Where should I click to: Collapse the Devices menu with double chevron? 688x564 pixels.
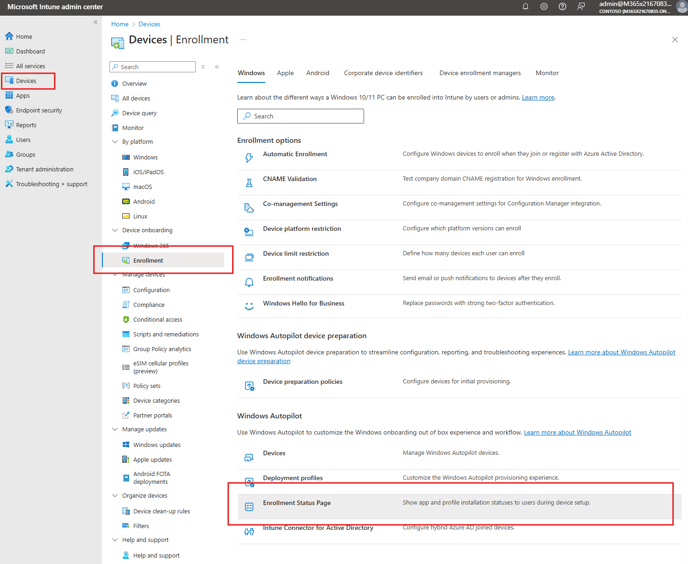217,67
